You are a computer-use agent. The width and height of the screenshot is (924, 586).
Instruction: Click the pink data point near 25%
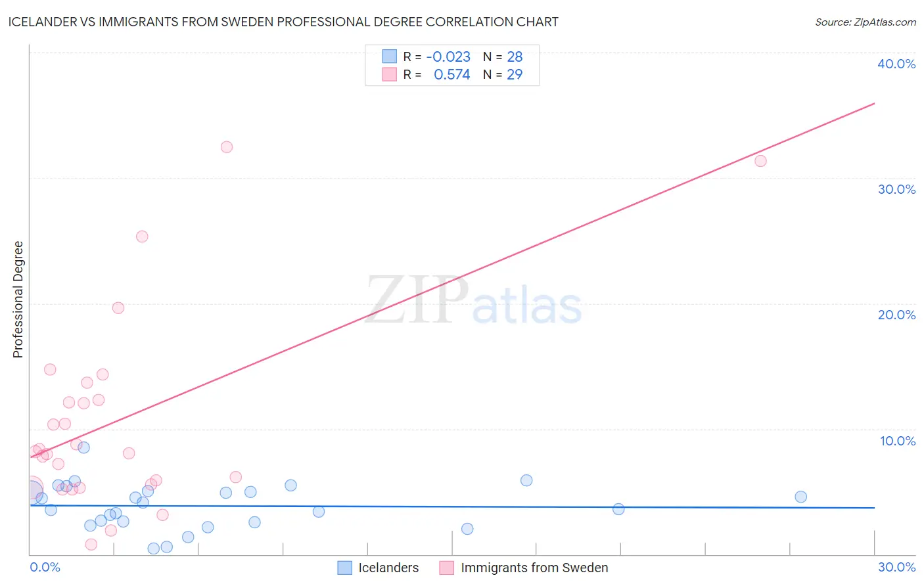[142, 237]
